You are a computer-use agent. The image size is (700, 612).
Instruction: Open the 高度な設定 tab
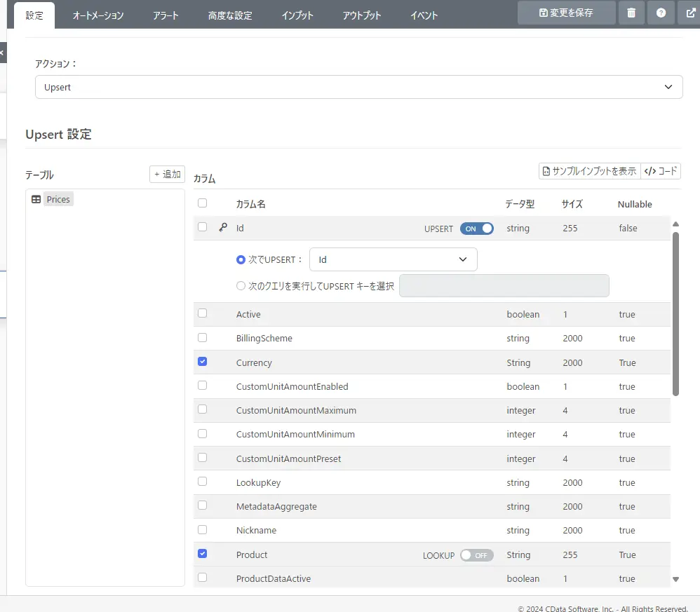point(230,15)
